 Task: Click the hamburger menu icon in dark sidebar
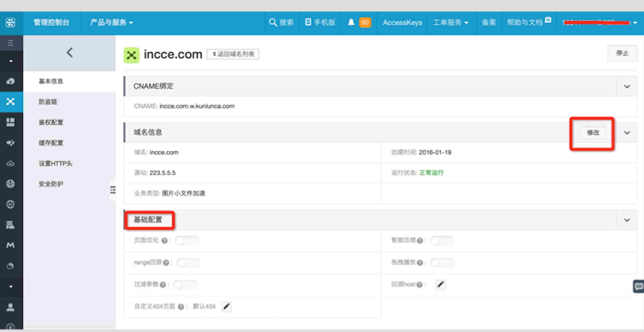coord(11,43)
